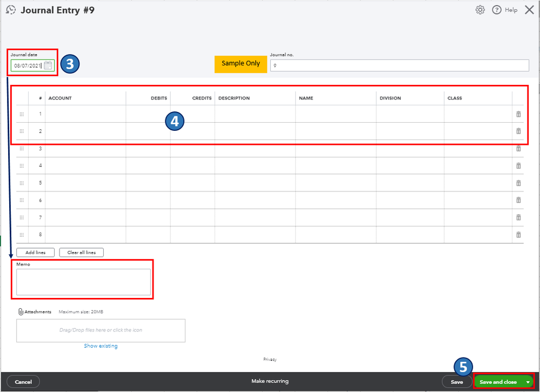Image resolution: width=540 pixels, height=392 pixels.
Task: Click the CLASS column header
Action: coord(455,98)
